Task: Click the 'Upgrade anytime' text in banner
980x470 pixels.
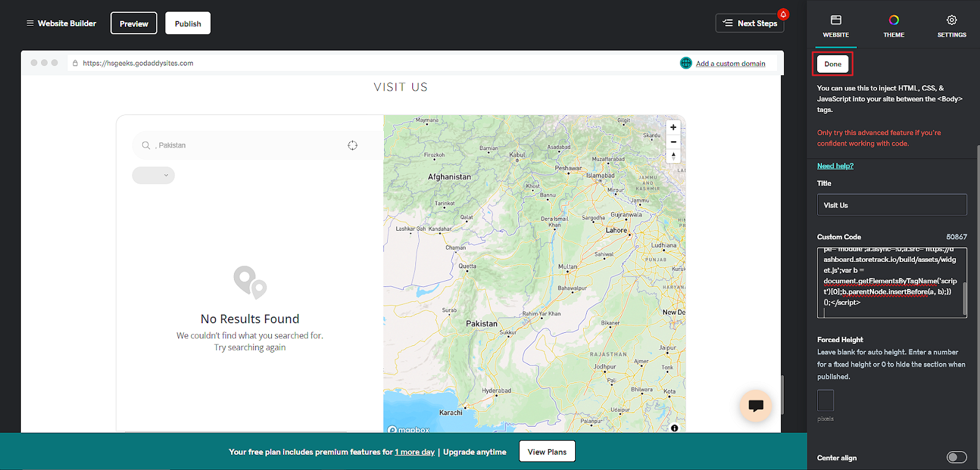Action: tap(475, 452)
